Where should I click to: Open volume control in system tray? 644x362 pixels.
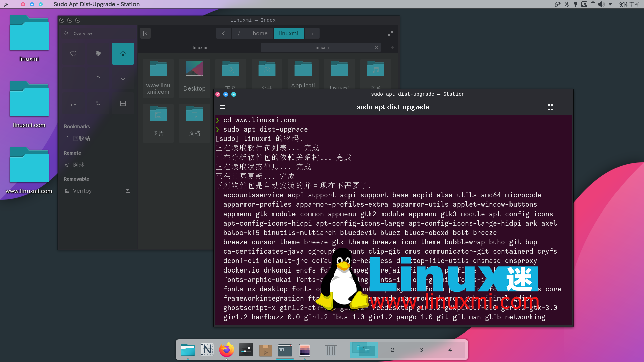pos(601,4)
